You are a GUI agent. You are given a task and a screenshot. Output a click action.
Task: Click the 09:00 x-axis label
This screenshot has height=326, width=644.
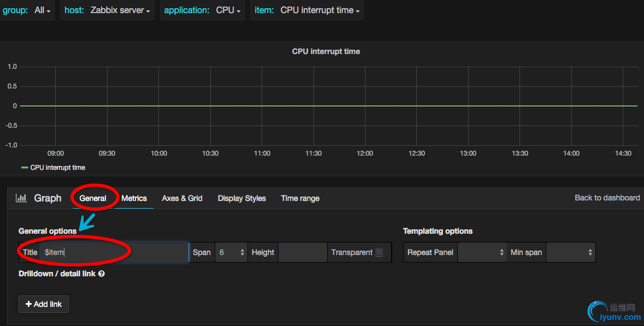coord(56,153)
